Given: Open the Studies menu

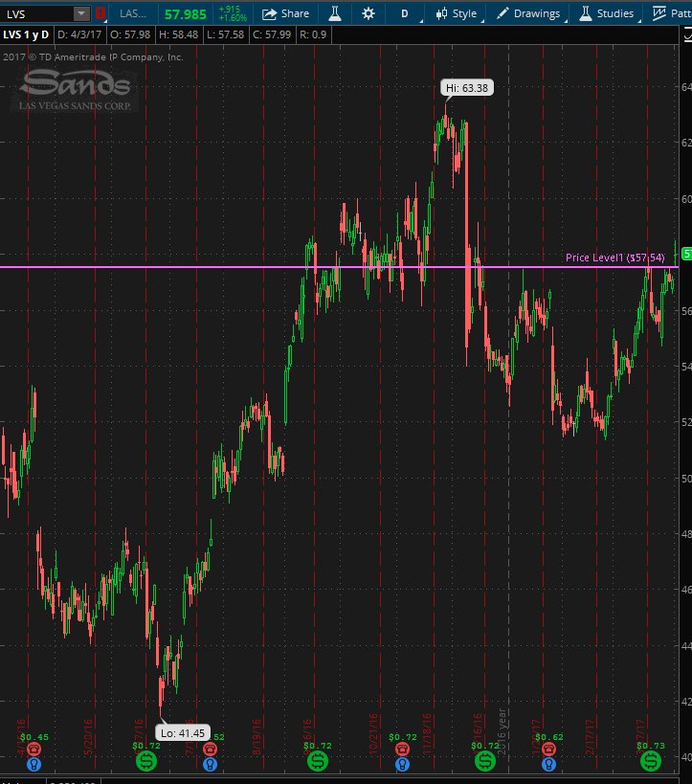Looking at the screenshot, I should [x=608, y=13].
